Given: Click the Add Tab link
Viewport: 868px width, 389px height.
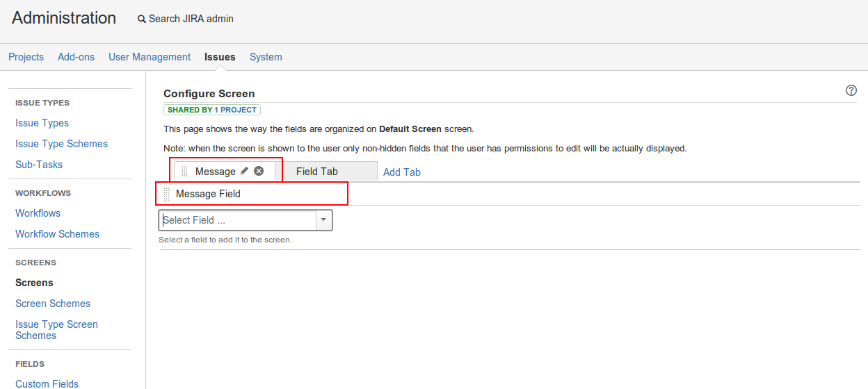Looking at the screenshot, I should [x=402, y=172].
